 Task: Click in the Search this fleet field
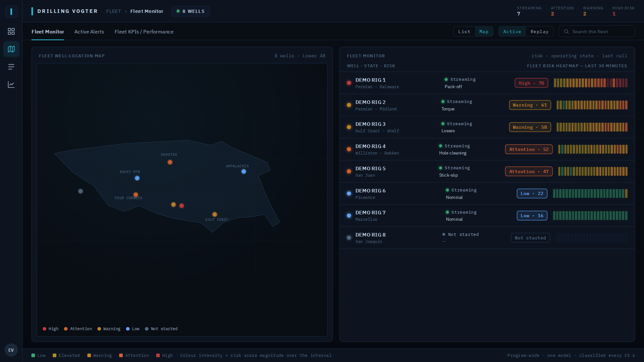[x=597, y=32]
